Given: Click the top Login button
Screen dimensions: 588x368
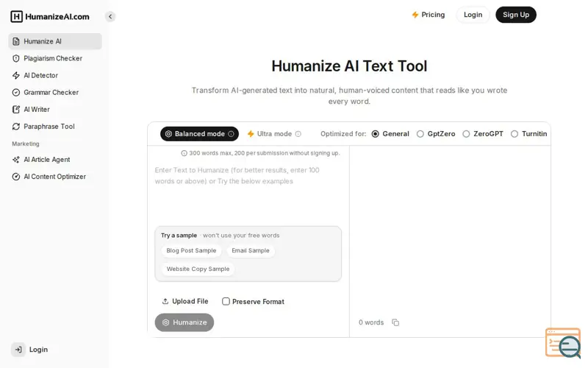Looking at the screenshot, I should 473,15.
